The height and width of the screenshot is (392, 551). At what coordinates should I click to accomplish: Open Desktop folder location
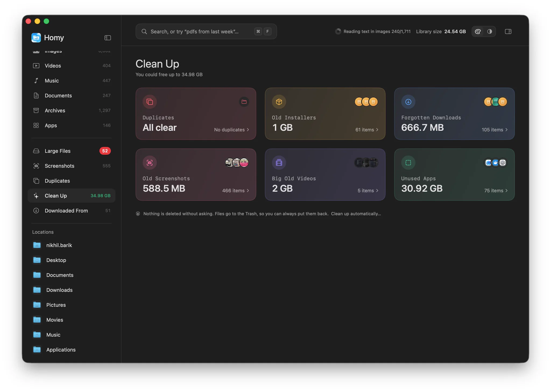(x=72, y=260)
